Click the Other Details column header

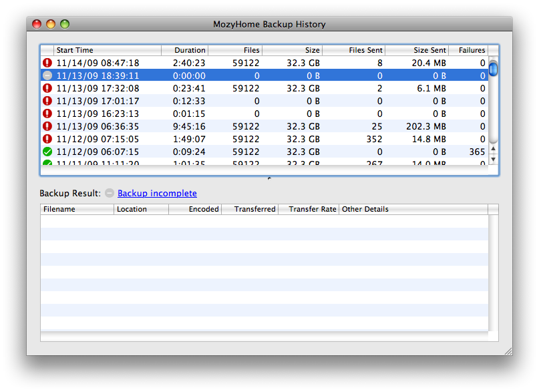click(413, 209)
